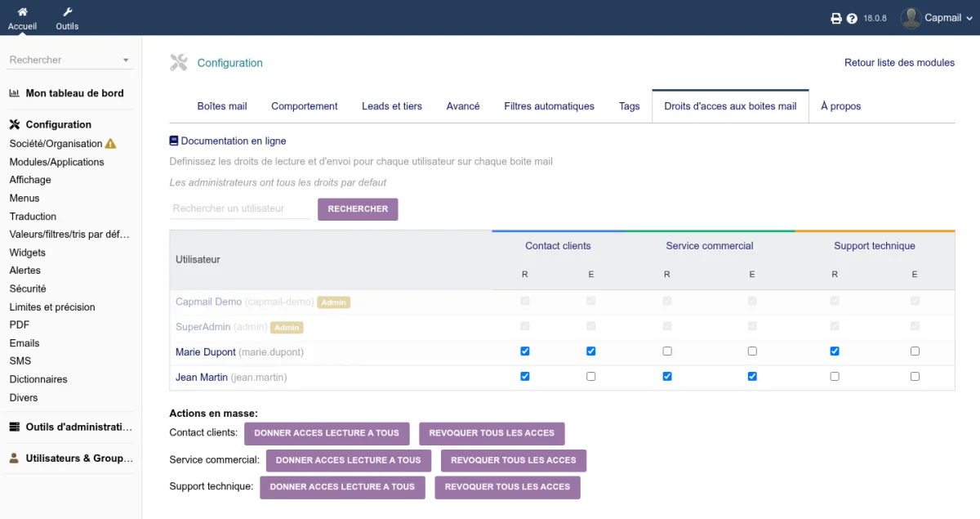This screenshot has height=519, width=980.
Task: Open the Documentation en ligne link
Action: point(234,141)
